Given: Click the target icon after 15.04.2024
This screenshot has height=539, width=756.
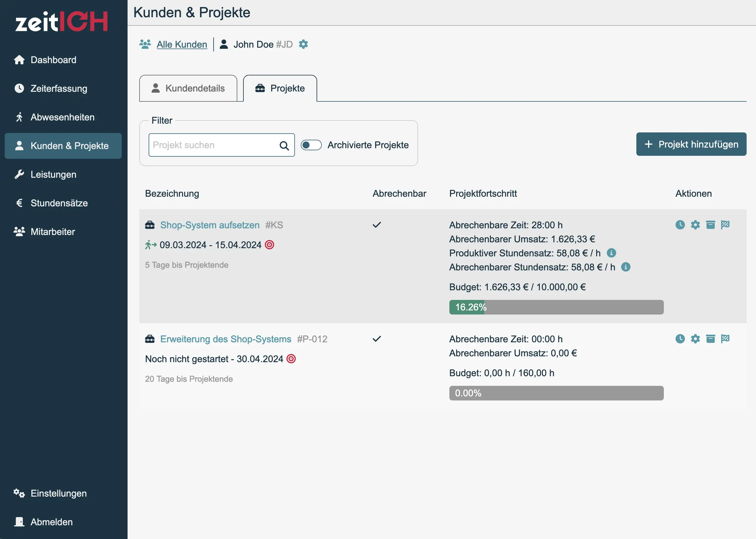Looking at the screenshot, I should (x=269, y=245).
